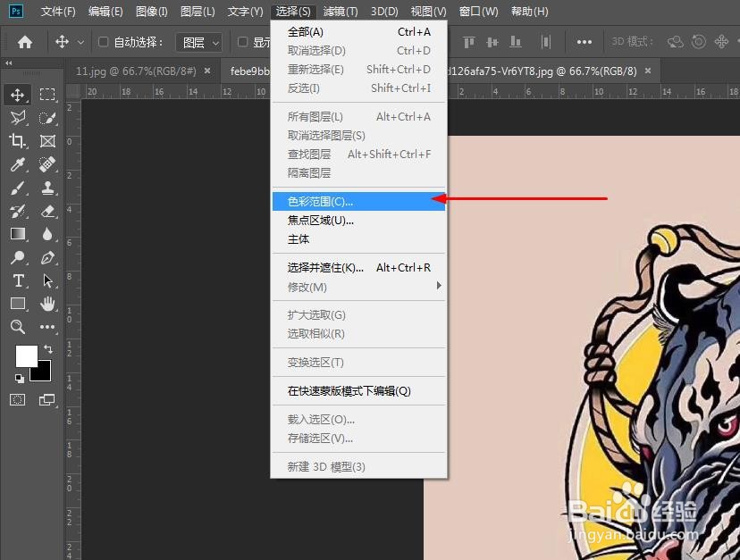740x560 pixels.
Task: Enable the 自动选择 checkbox
Action: tap(103, 42)
